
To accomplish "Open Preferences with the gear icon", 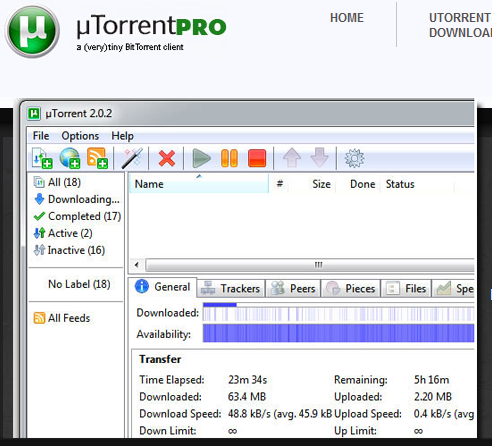I will point(354,158).
